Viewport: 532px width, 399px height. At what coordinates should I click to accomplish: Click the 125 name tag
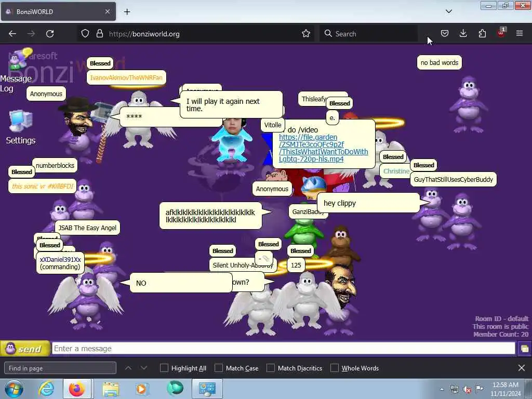click(x=296, y=265)
